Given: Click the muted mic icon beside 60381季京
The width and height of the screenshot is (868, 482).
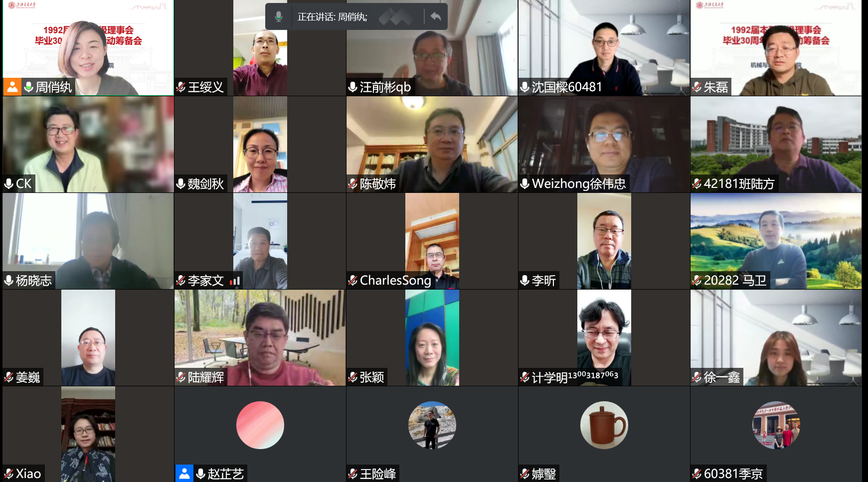Looking at the screenshot, I should 697,474.
